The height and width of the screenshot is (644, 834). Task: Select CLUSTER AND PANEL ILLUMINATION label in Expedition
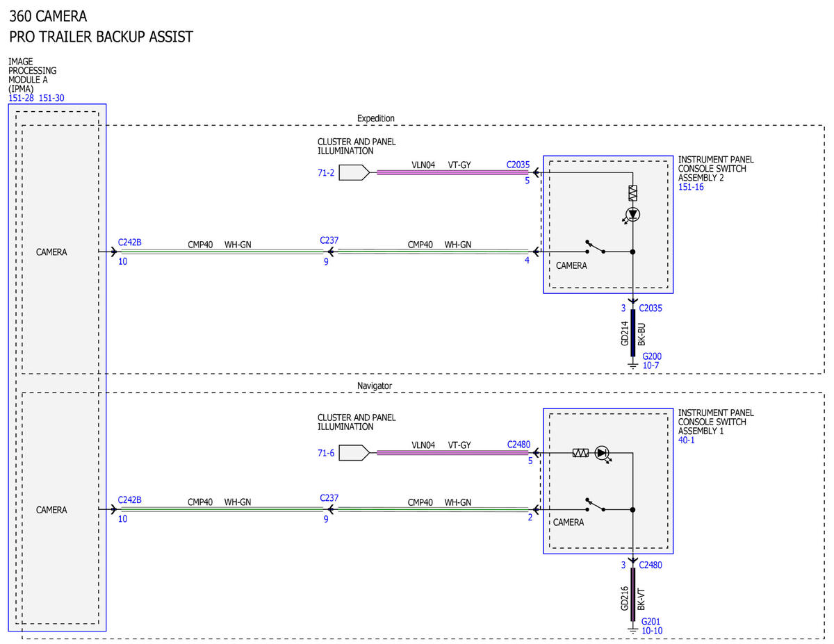pos(357,146)
